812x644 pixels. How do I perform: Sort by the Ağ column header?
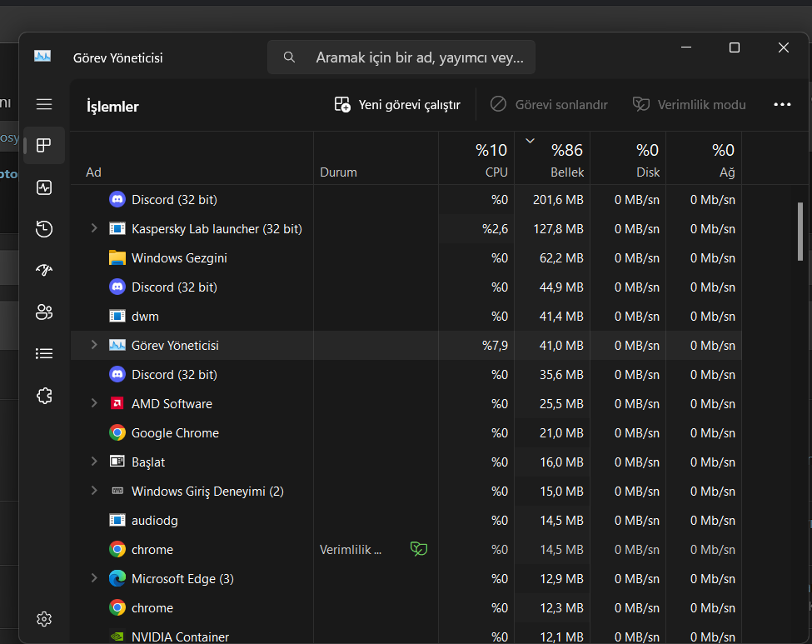tap(704, 158)
